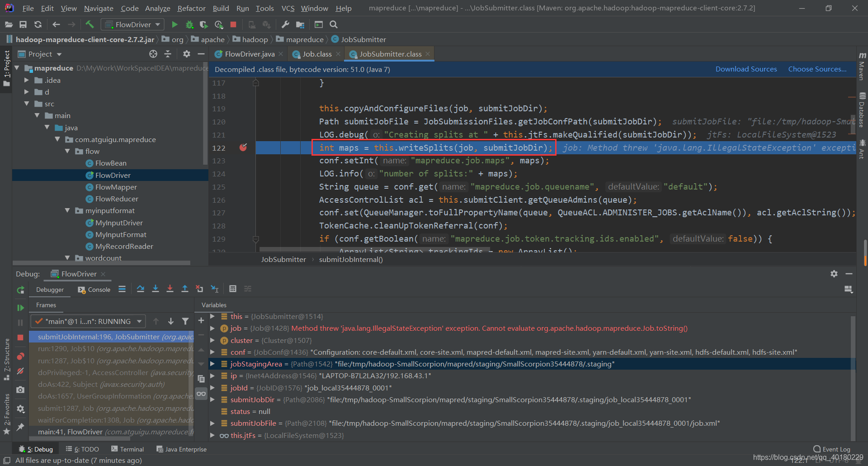Locate current file in Project panel (target icon)

(153, 54)
